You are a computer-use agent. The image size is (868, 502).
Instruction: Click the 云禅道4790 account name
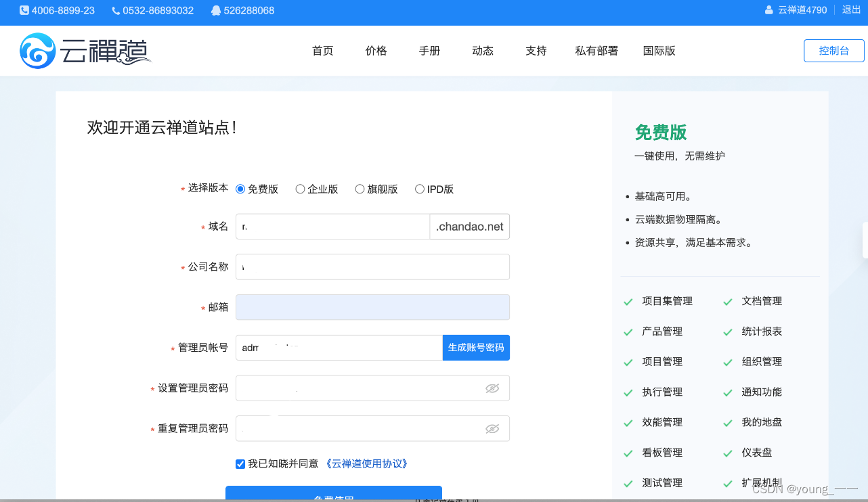click(x=802, y=10)
